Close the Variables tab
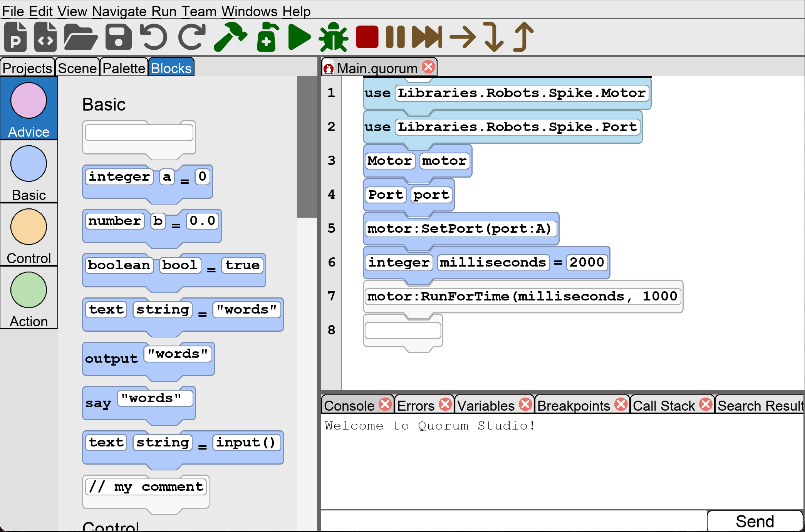The height and width of the screenshot is (532, 805). [525, 404]
